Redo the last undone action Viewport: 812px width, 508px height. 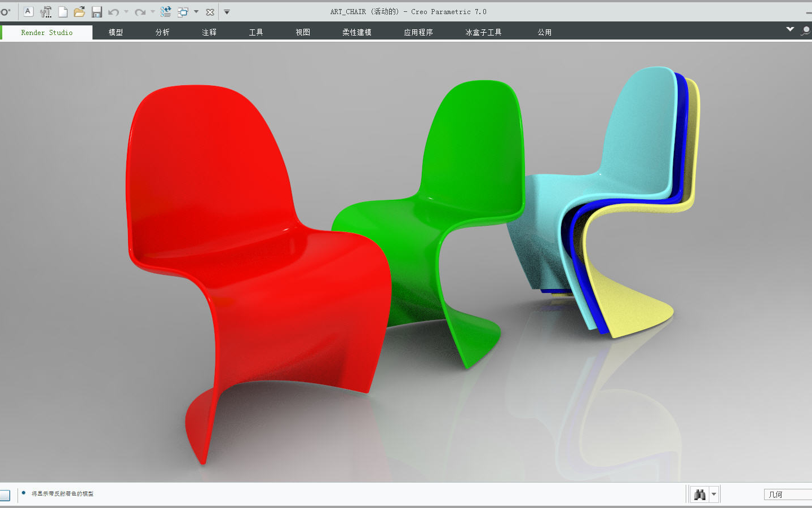[140, 12]
